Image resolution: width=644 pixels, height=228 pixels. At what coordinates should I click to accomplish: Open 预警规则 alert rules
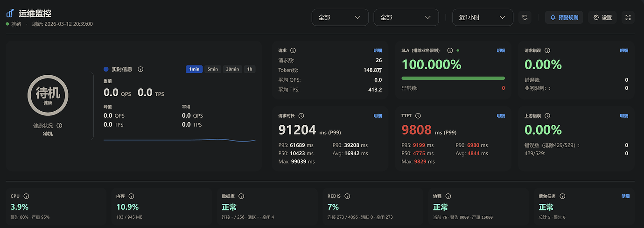click(564, 17)
